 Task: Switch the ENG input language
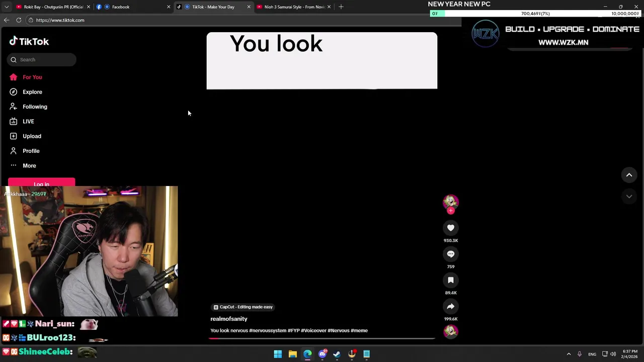point(592,354)
